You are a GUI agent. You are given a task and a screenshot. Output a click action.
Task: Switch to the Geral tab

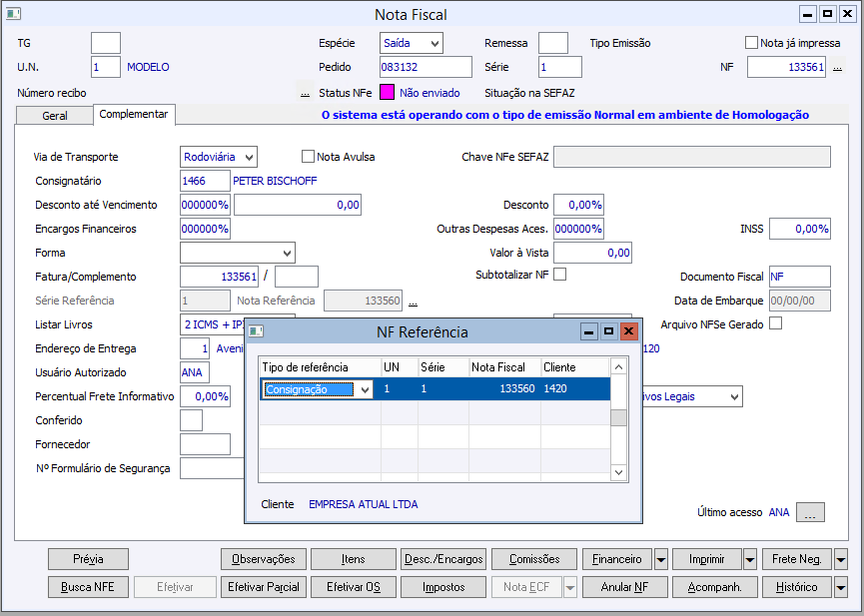(x=55, y=116)
